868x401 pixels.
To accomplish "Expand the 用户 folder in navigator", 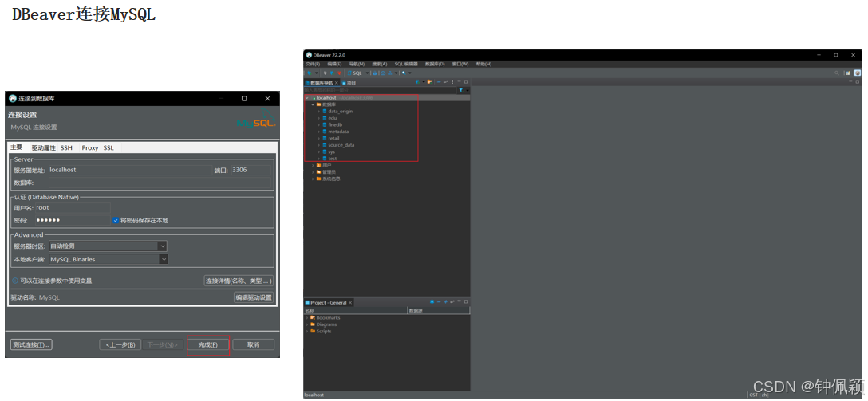I will [x=313, y=165].
